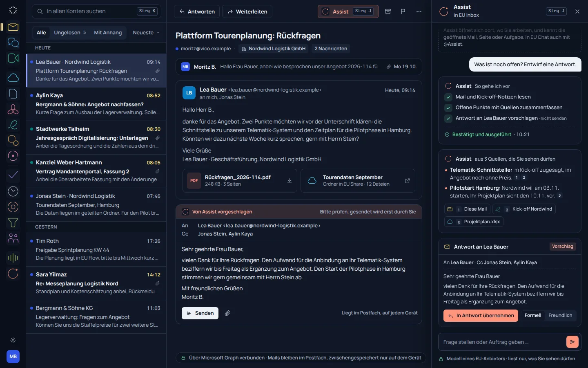
Task: Focus the 'In allen Konten suchen' search field
Action: coord(96,11)
